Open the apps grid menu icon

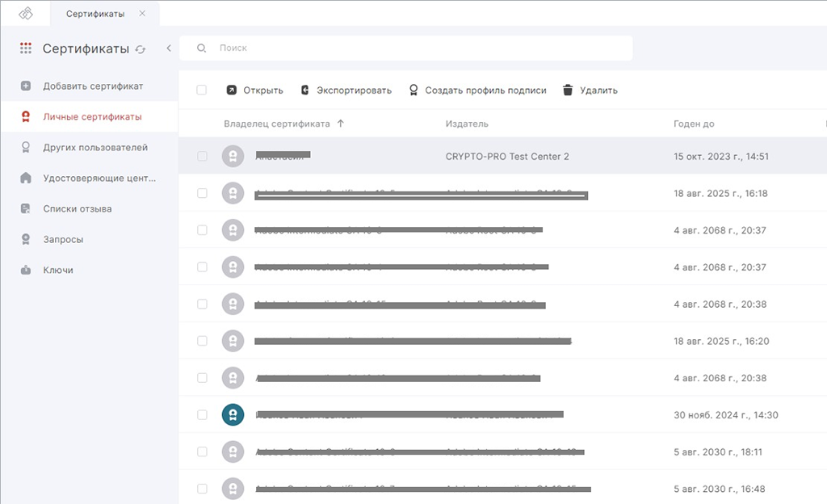(26, 48)
